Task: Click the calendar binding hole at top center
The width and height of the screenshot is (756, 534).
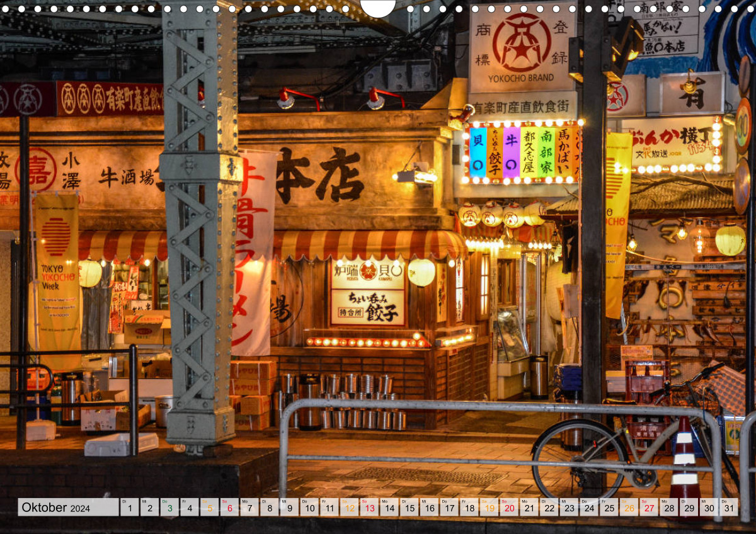Action: pyautogui.click(x=378, y=8)
